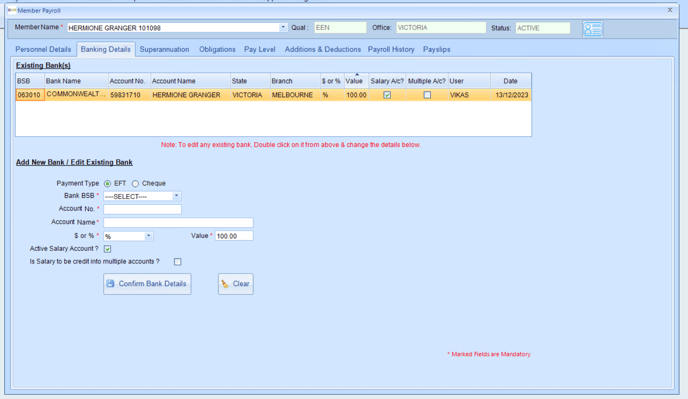Open the $ or % dropdown
The height and width of the screenshot is (399, 688).
coord(148,236)
